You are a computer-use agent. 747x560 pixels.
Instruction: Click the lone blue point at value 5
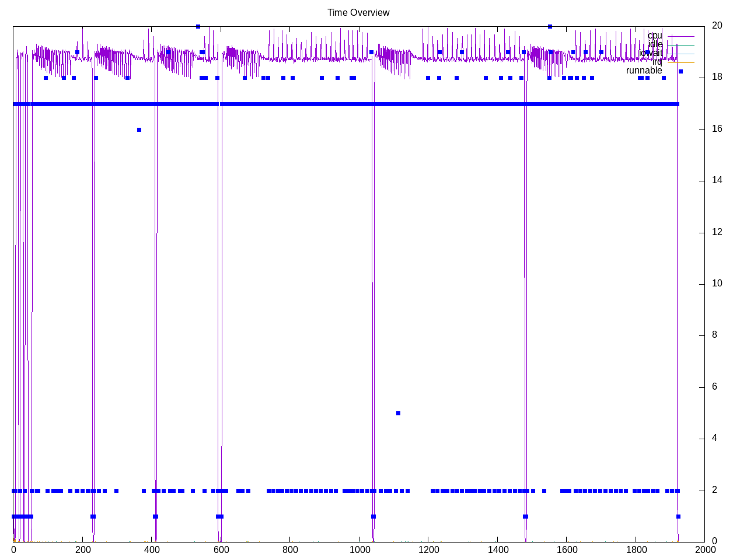point(398,413)
